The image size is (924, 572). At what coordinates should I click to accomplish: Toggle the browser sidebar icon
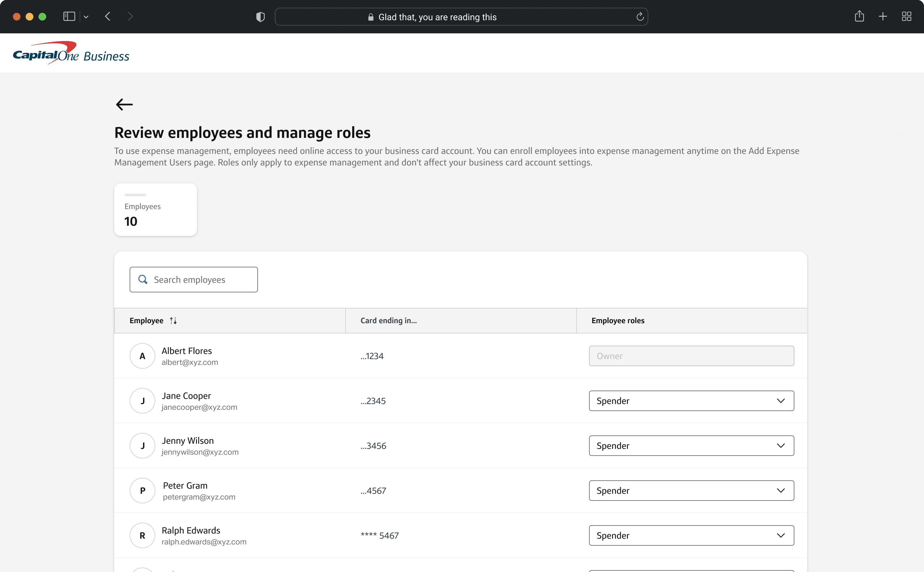coord(69,16)
